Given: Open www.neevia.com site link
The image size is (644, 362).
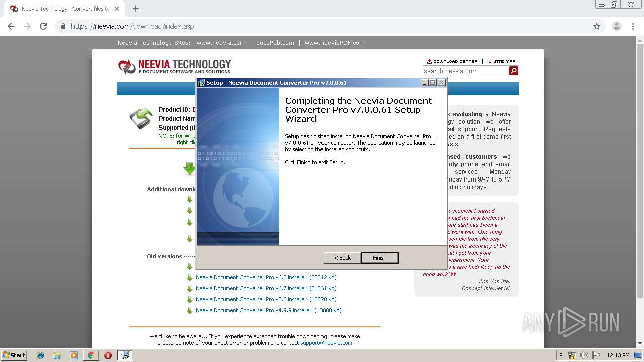Looking at the screenshot, I should (221, 43).
